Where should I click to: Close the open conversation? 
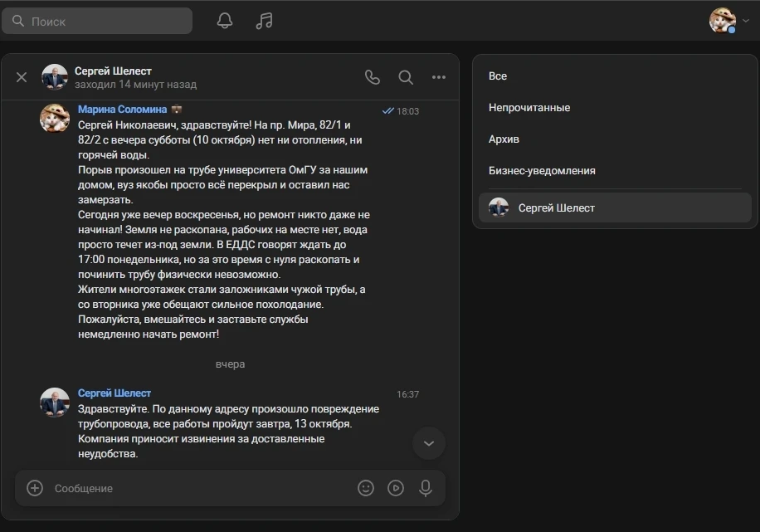(22, 77)
